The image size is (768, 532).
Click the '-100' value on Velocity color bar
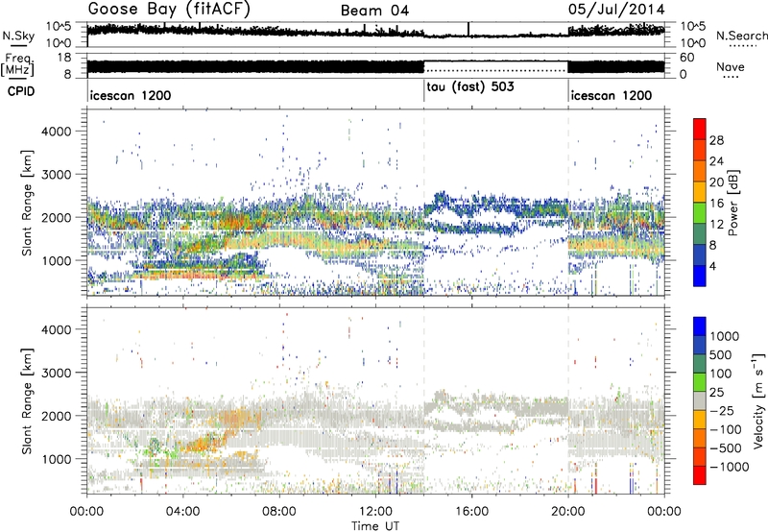click(x=726, y=429)
